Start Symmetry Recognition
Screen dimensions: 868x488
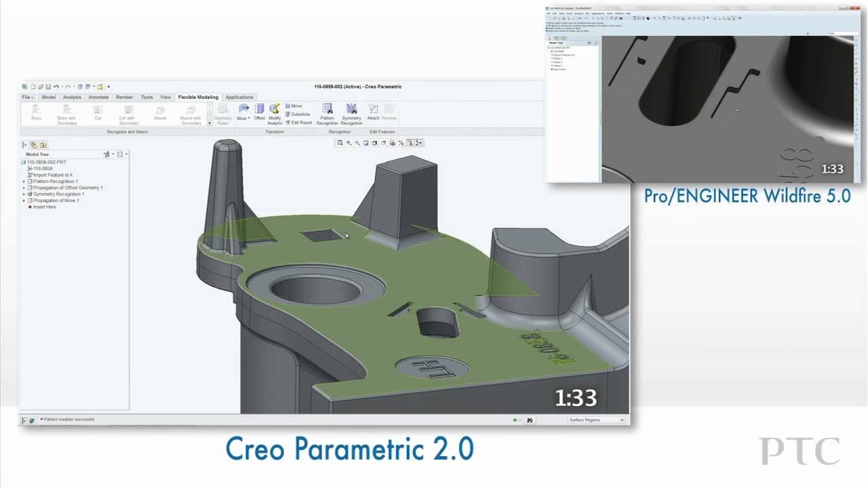(351, 114)
